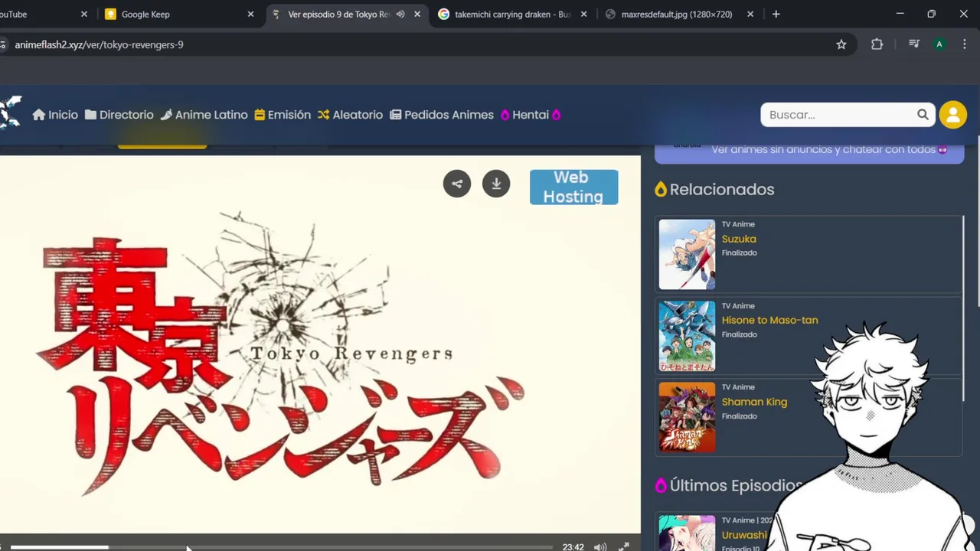Viewport: 980px width, 551px height.
Task: Click the 23:42 video time display
Action: tap(573, 546)
